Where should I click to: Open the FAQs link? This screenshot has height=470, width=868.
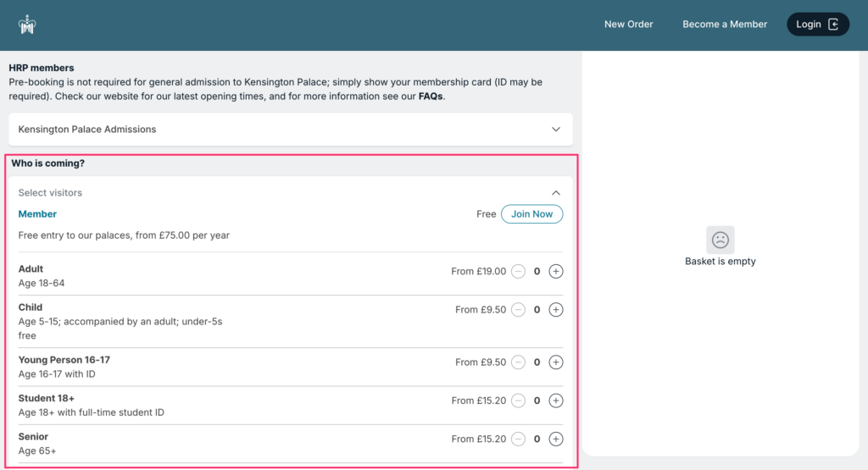click(x=431, y=97)
